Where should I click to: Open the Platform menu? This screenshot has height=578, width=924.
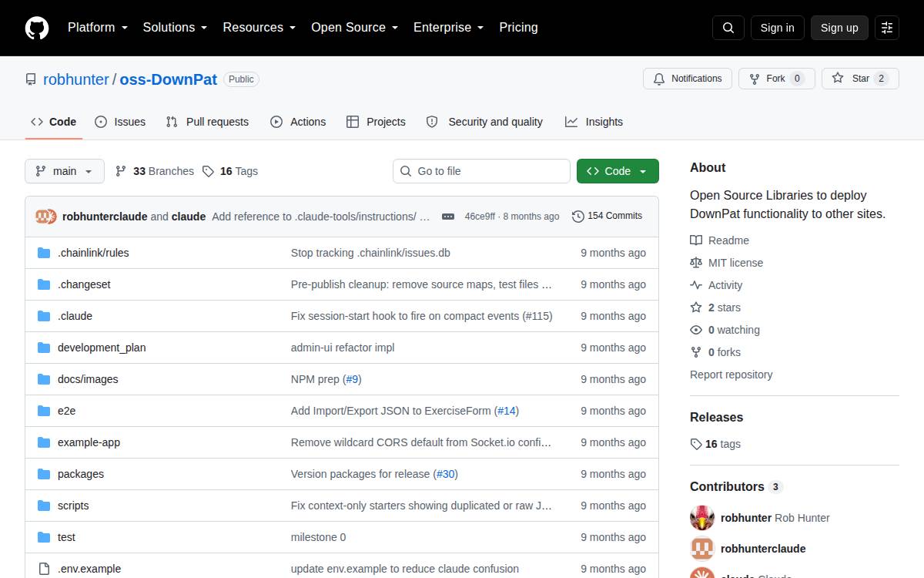pyautogui.click(x=97, y=27)
